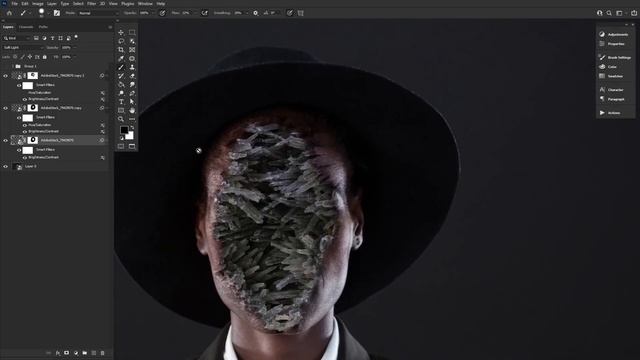This screenshot has height=360, width=640.
Task: Expand the Group 1 folder
Action: pos(13,66)
